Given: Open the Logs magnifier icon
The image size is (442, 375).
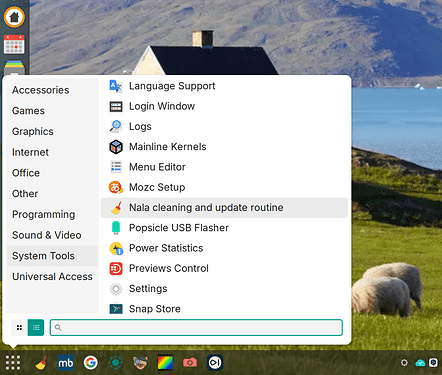Looking at the screenshot, I should click(116, 127).
